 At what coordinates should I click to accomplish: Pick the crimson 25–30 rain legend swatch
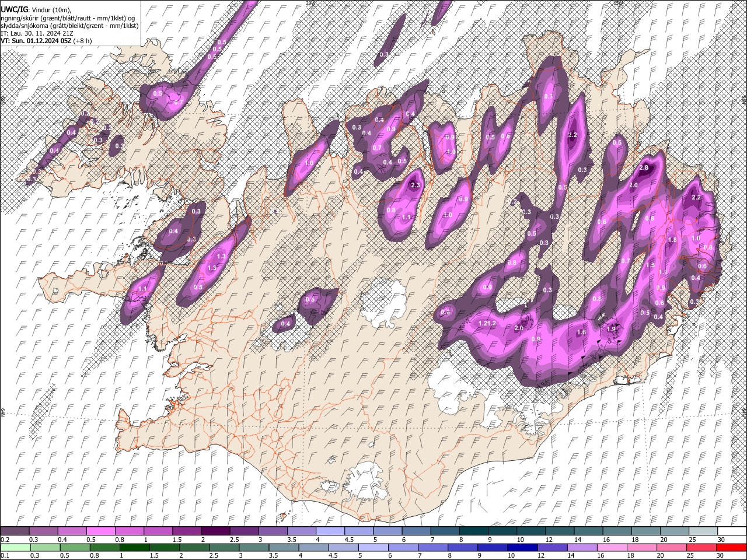(x=702, y=548)
